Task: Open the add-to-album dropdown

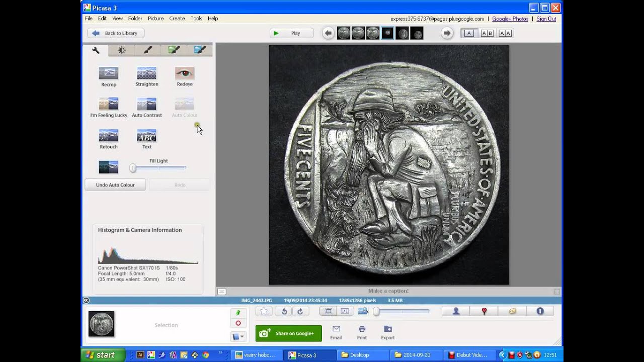Action: 238,336
